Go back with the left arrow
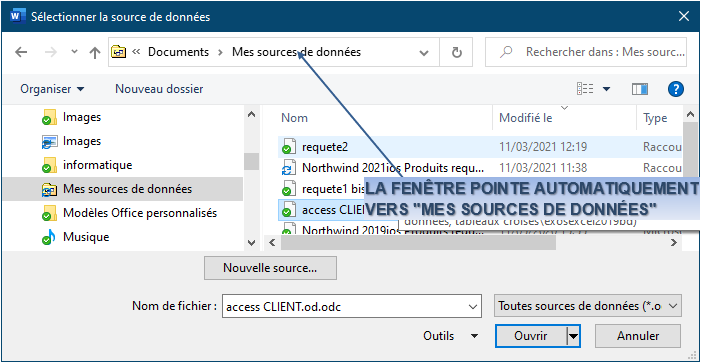This screenshot has width=701, height=363. pyautogui.click(x=21, y=52)
